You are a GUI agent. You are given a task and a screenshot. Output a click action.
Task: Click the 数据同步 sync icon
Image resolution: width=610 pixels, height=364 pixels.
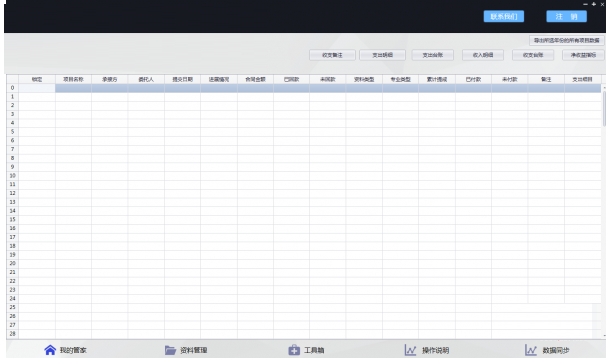click(531, 350)
